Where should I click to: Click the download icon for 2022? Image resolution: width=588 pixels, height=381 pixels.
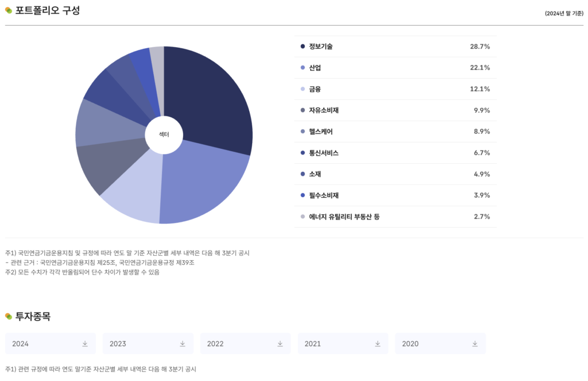coord(280,344)
